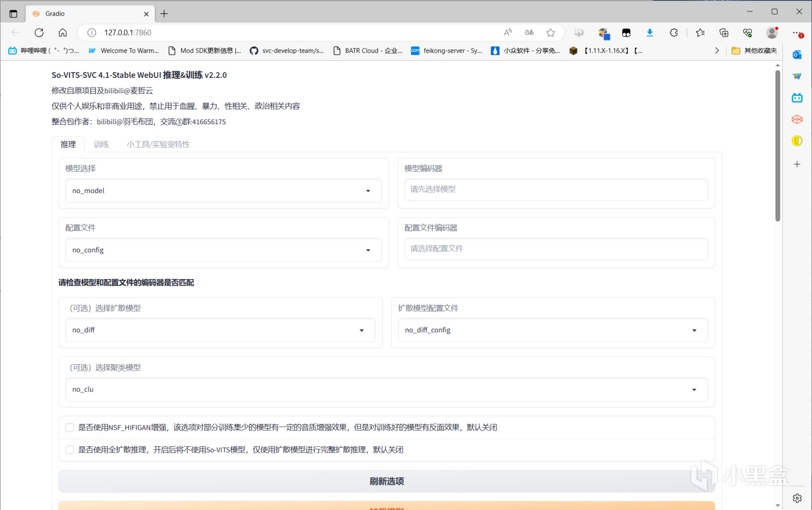Screen dimensions: 812x510
Task: Click the 请检查模型和配置文件的编码器是否匹配 notice
Action: 126,283
